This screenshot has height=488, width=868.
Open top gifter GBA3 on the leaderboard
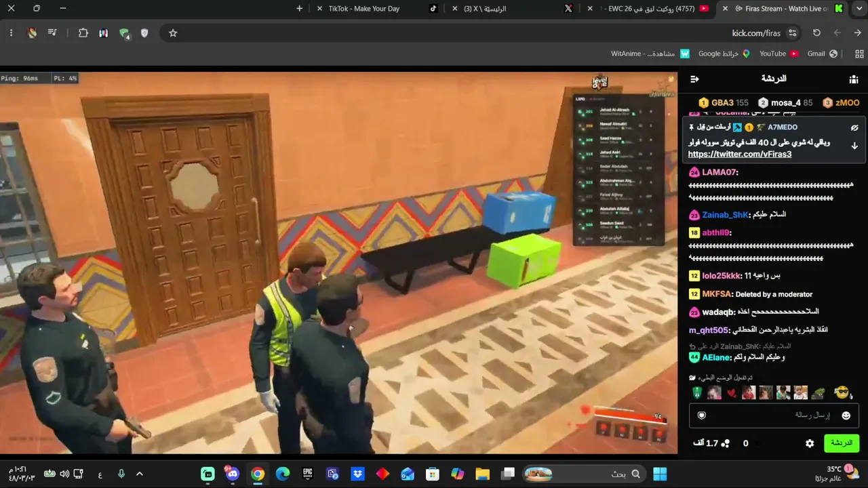pos(723,103)
